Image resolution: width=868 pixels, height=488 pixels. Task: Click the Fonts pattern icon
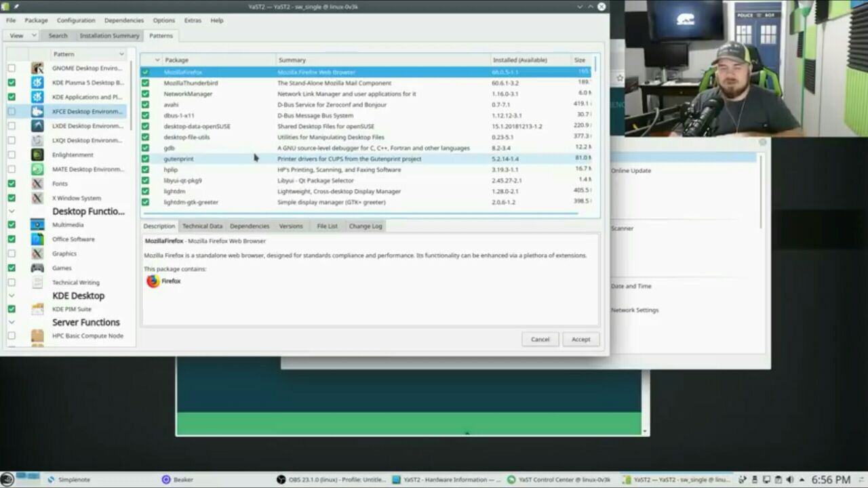click(x=38, y=184)
